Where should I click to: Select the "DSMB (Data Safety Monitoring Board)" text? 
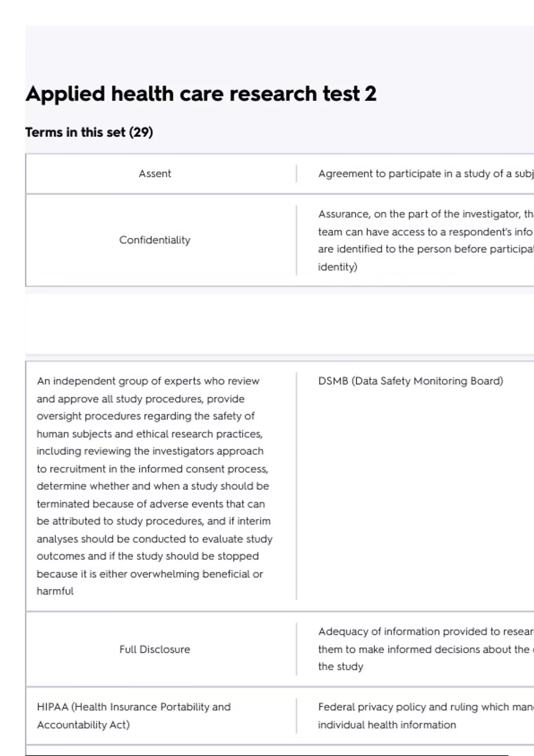[410, 381]
